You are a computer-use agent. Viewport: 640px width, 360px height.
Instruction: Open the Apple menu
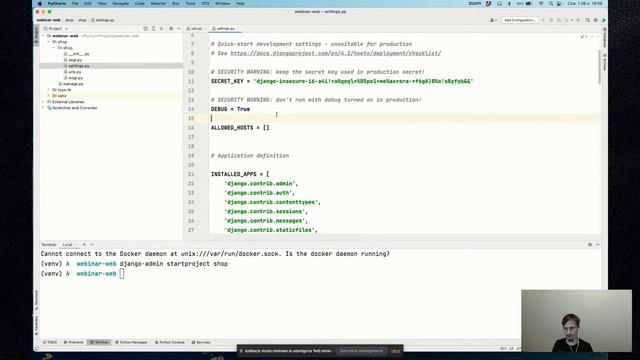(x=40, y=3)
